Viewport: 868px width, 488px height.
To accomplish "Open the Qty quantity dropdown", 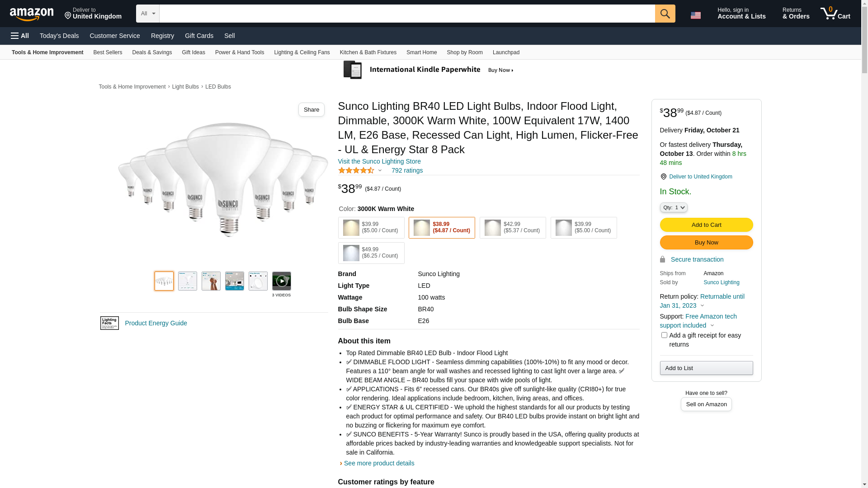I will (x=674, y=207).
